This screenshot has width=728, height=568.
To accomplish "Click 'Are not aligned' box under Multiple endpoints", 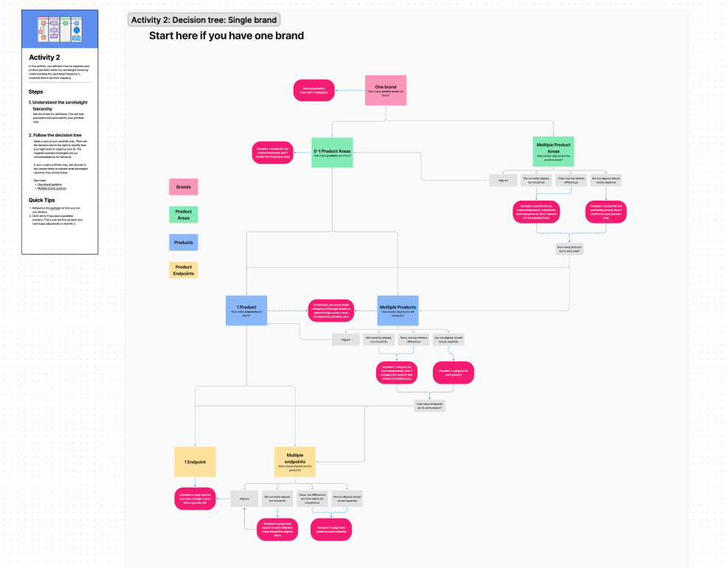I will pyautogui.click(x=347, y=499).
